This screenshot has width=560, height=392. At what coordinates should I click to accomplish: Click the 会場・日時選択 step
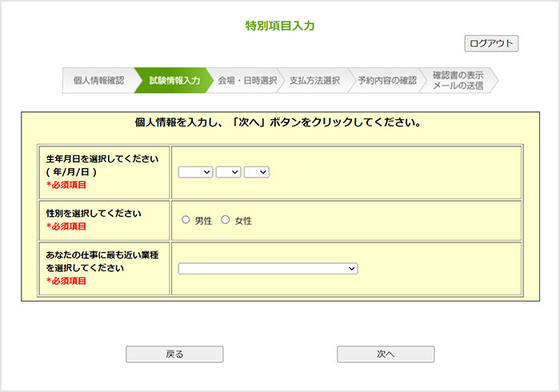tap(247, 80)
